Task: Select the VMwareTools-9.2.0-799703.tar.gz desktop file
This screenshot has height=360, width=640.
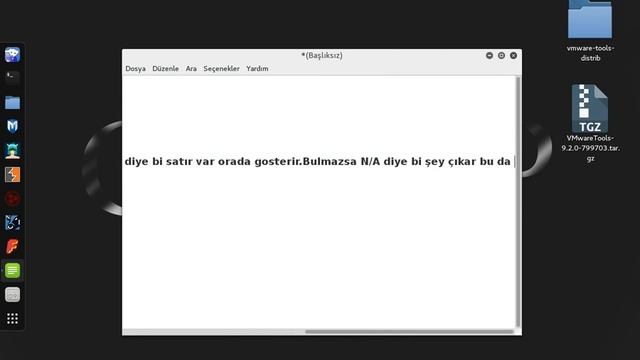Action: [x=590, y=123]
